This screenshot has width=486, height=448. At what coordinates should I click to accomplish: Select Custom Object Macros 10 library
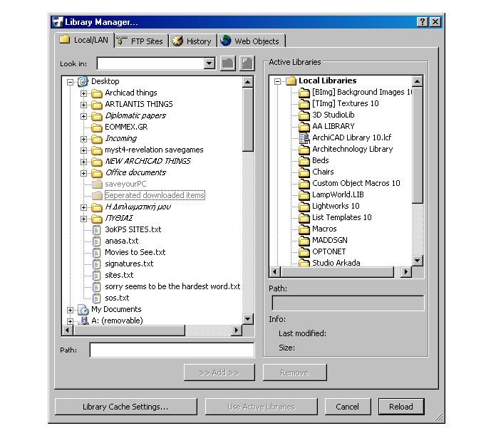356,184
